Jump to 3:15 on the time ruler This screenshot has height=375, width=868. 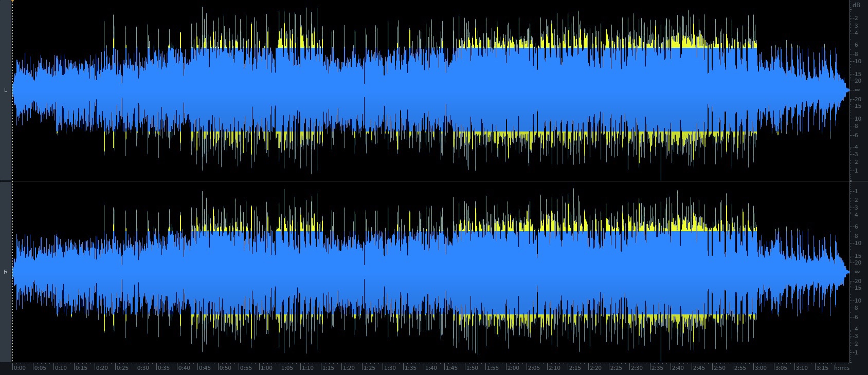click(822, 368)
